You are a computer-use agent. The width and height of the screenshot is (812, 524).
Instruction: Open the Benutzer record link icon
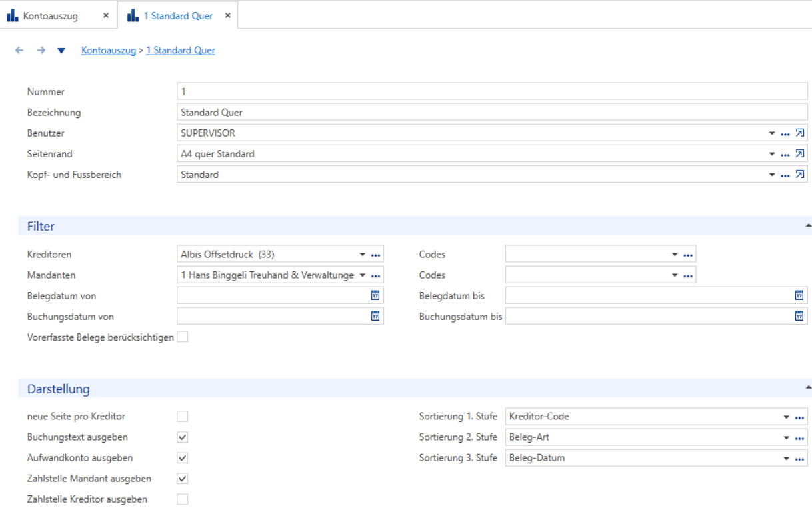800,133
